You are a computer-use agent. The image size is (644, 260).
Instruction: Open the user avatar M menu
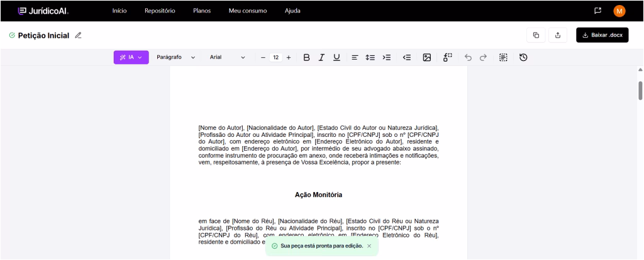pos(619,11)
